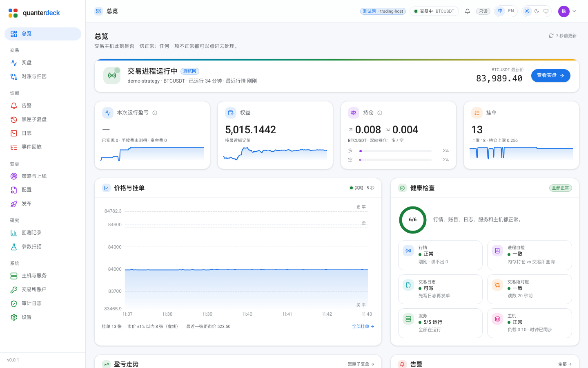The width and height of the screenshot is (588, 368).
Task: Click the list icon on the 挂单 card
Action: coord(477,113)
